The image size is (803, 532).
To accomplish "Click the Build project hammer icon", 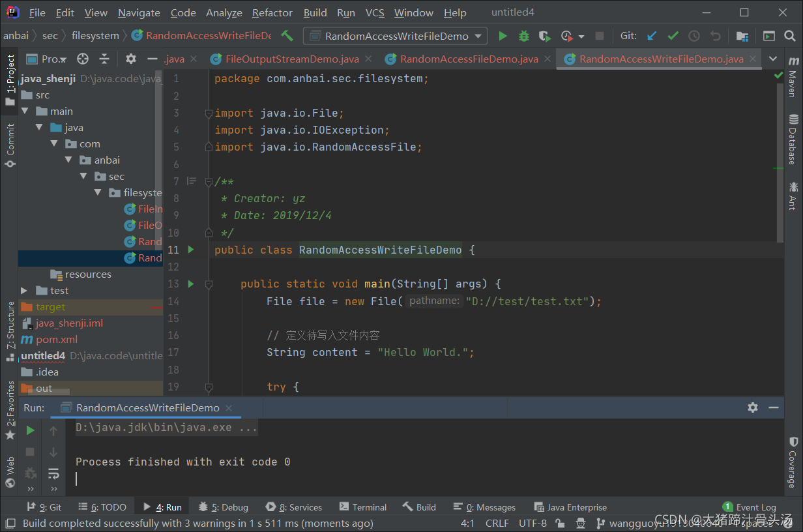I will tap(287, 36).
